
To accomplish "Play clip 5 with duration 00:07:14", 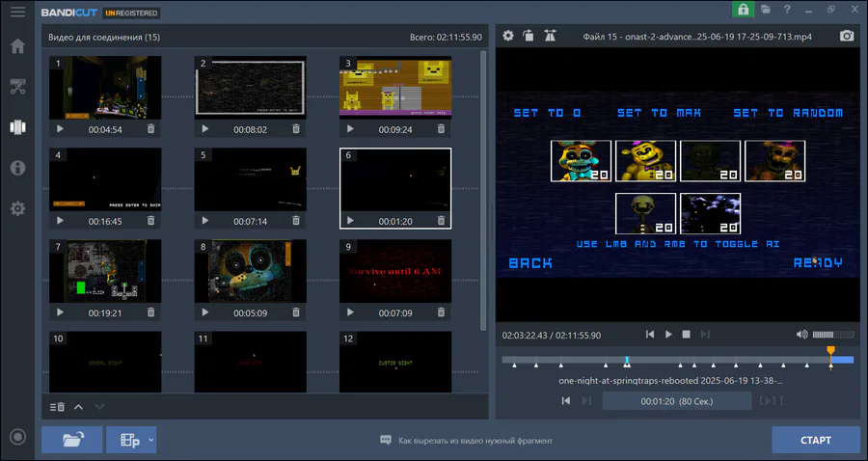I will click(205, 221).
